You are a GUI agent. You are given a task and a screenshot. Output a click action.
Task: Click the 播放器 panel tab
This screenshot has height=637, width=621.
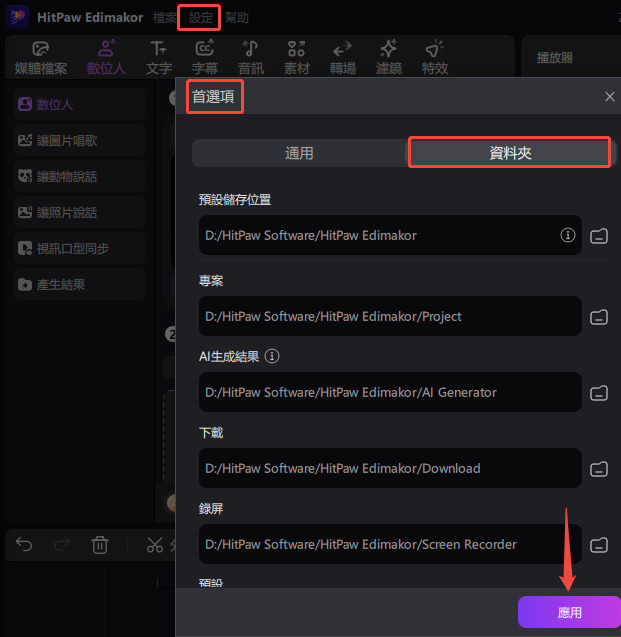point(554,58)
